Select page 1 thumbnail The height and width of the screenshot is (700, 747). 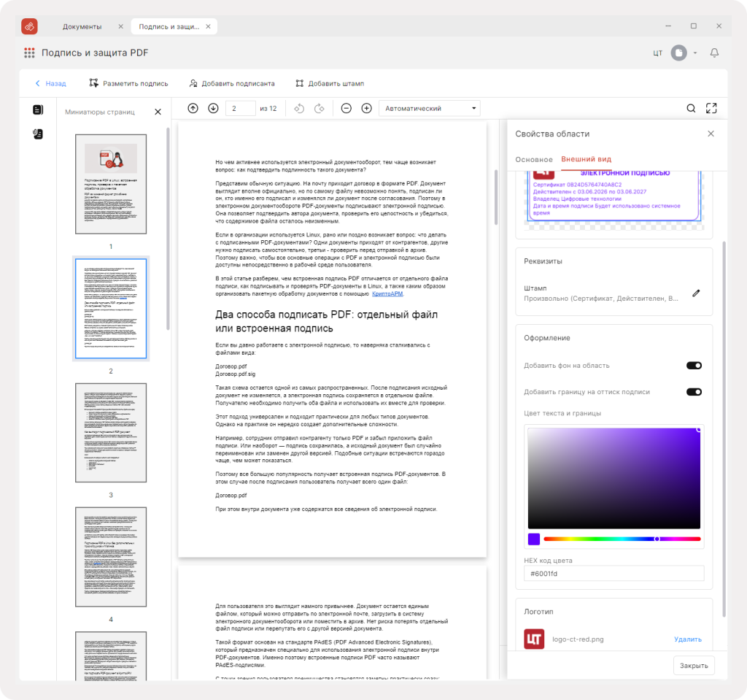point(111,184)
